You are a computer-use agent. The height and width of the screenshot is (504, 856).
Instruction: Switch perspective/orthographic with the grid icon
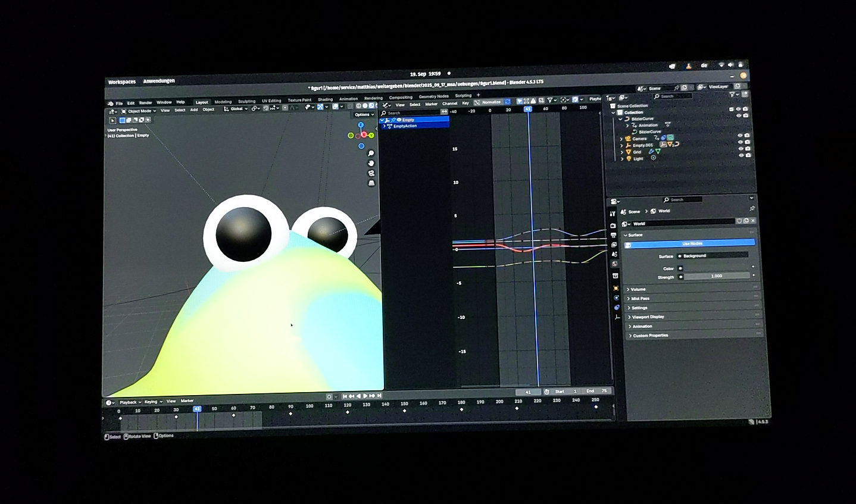371,183
